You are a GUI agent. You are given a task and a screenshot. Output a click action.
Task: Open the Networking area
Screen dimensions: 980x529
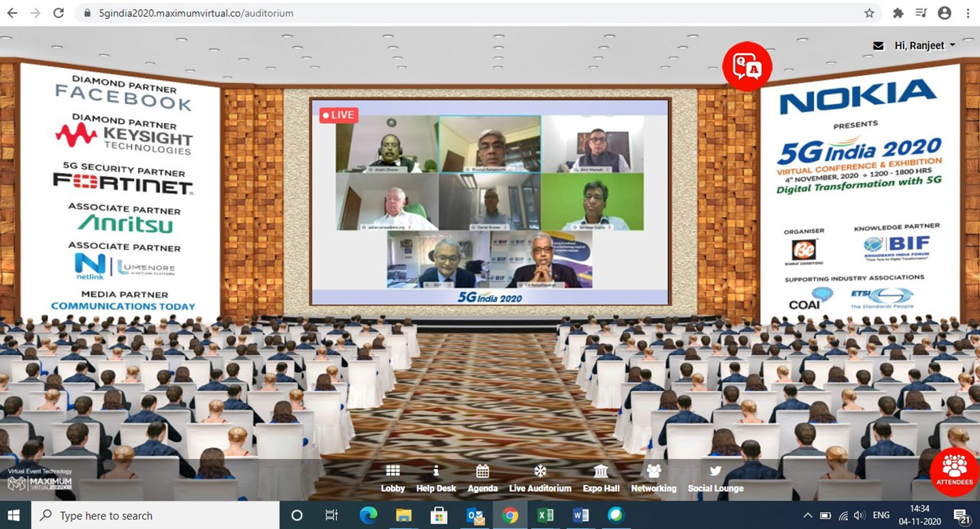point(653,479)
